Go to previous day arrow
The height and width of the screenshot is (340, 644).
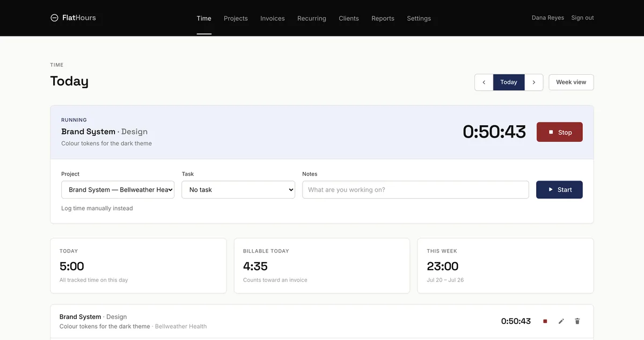pyautogui.click(x=484, y=82)
